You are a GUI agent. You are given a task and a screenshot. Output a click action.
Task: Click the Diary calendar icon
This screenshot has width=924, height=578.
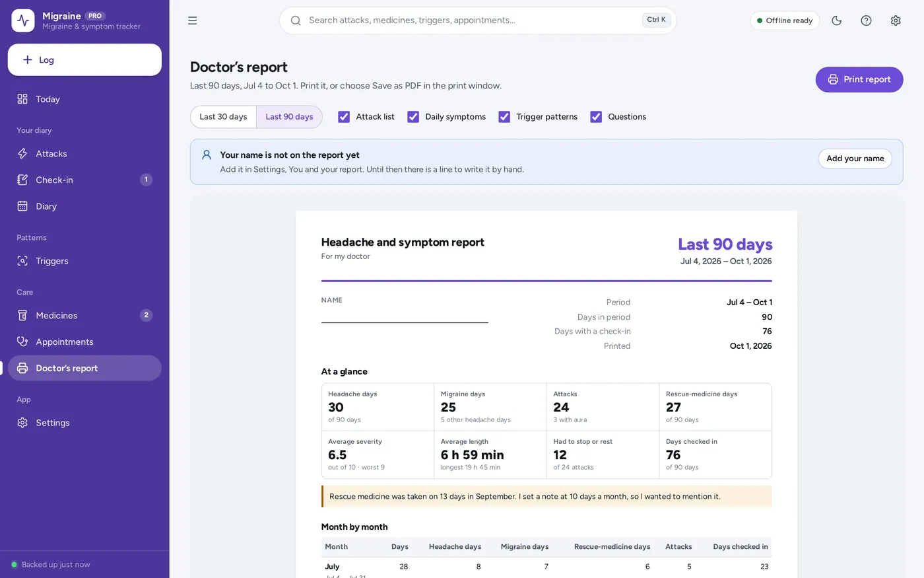tap(22, 206)
